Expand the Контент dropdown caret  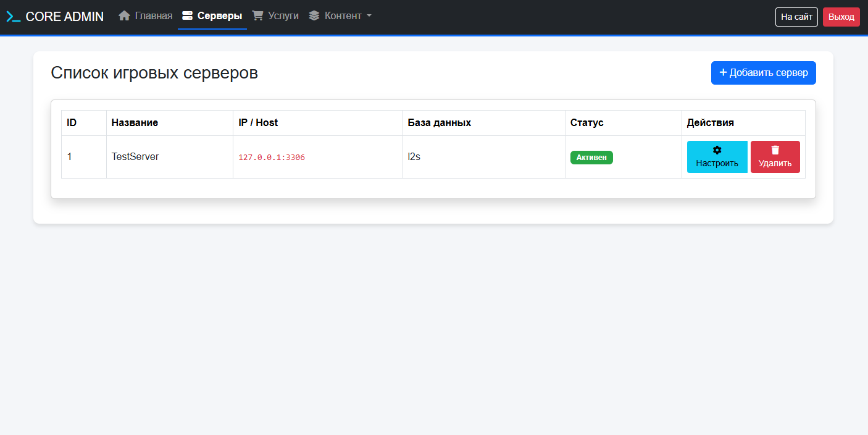pos(369,15)
